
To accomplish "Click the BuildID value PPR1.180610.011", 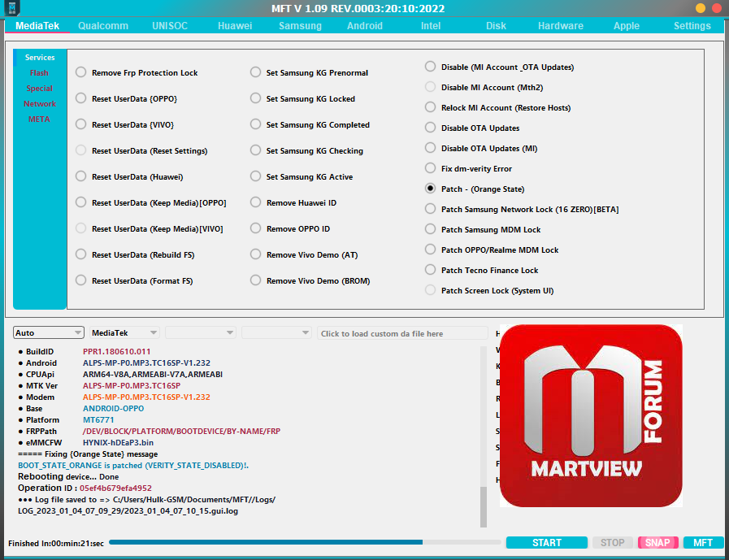I will coord(117,352).
